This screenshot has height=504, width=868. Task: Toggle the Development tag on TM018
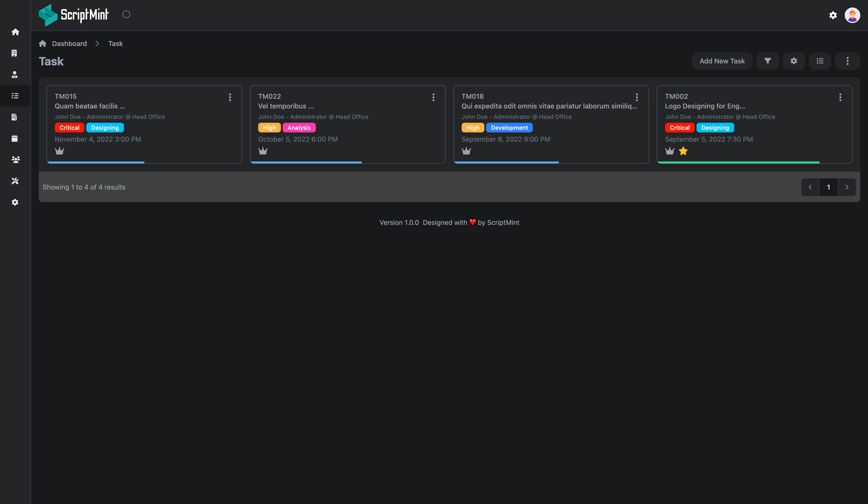pos(510,127)
